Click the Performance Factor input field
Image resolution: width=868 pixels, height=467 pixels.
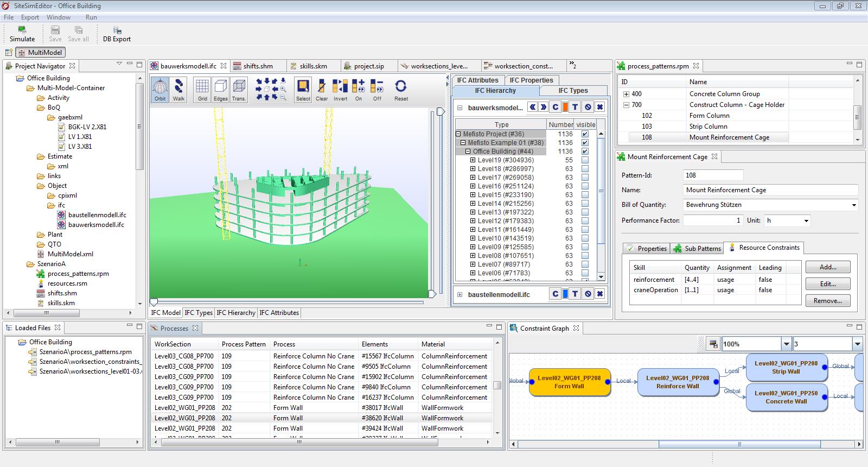[x=713, y=220]
